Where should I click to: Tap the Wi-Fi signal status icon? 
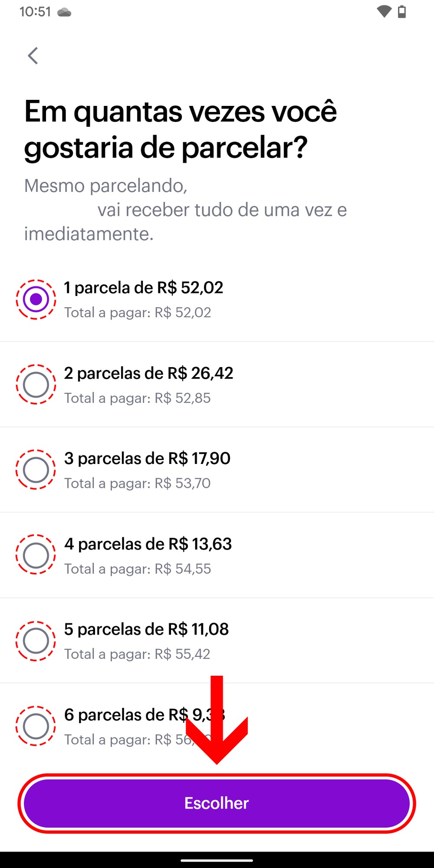pos(384,12)
